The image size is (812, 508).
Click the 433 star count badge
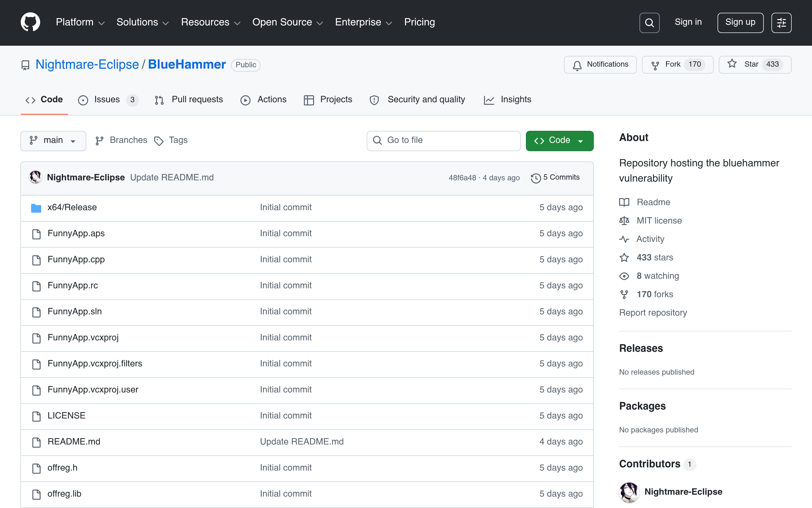tap(772, 64)
